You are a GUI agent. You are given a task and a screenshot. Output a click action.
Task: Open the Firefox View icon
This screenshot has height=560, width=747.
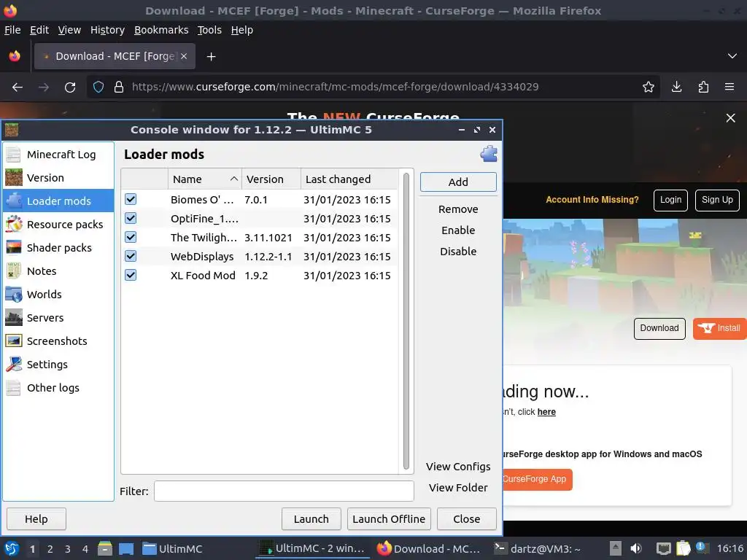point(15,56)
